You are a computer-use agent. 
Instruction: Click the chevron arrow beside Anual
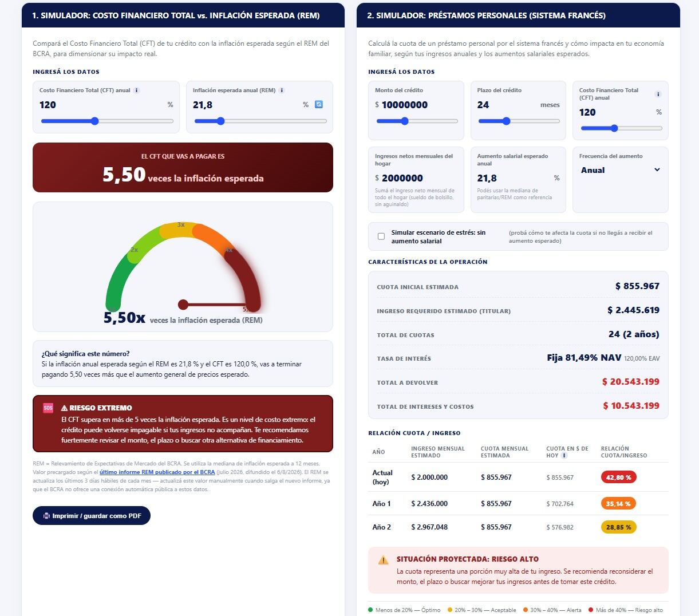657,170
